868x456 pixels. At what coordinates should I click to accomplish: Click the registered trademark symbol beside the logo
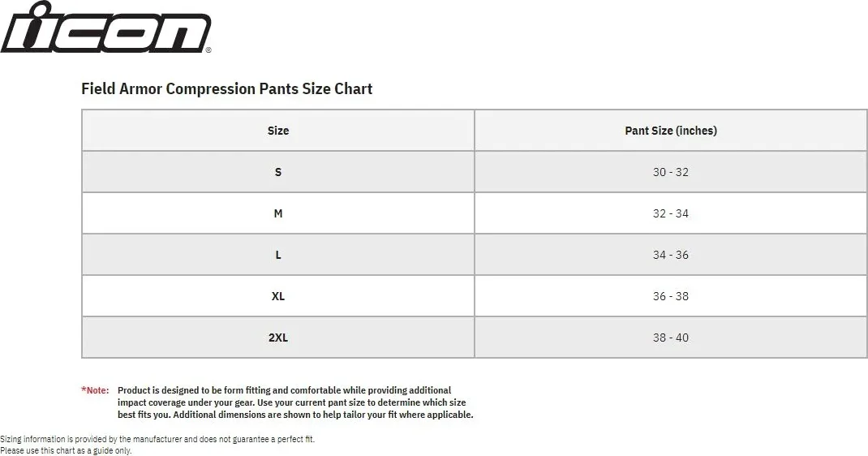[208, 50]
